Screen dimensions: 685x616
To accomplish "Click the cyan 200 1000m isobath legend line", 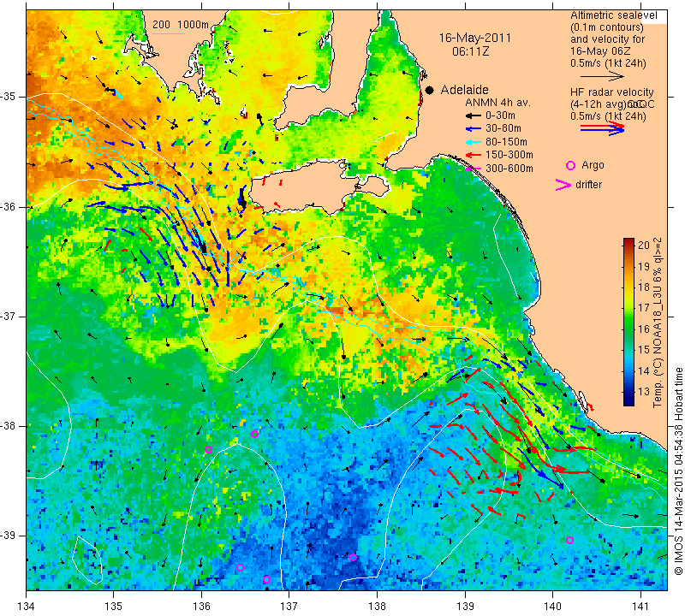I will click(169, 33).
